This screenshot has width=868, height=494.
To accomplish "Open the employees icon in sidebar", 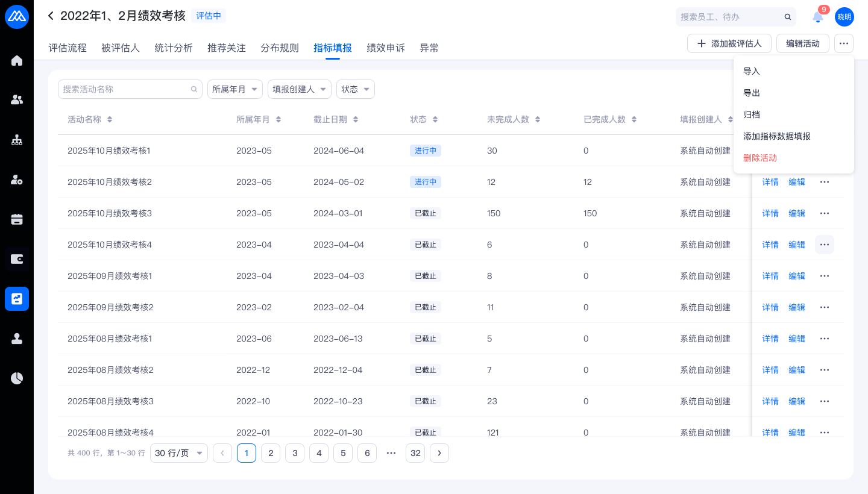I will pyautogui.click(x=17, y=100).
